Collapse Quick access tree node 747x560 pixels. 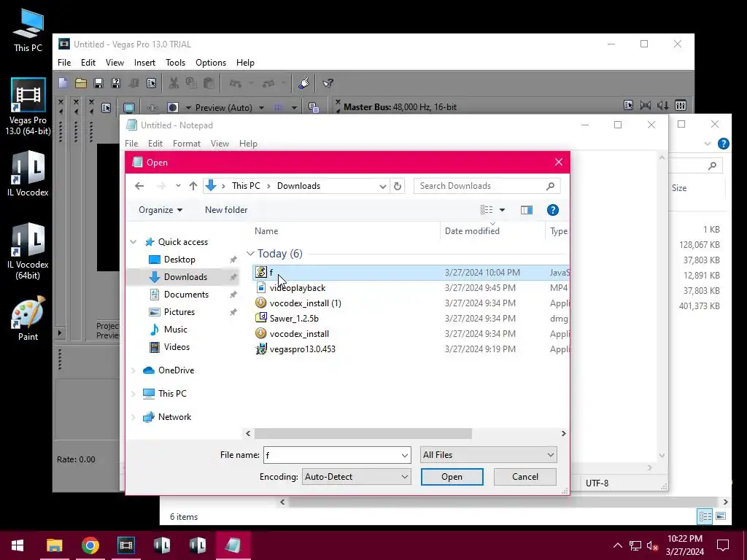coord(133,242)
